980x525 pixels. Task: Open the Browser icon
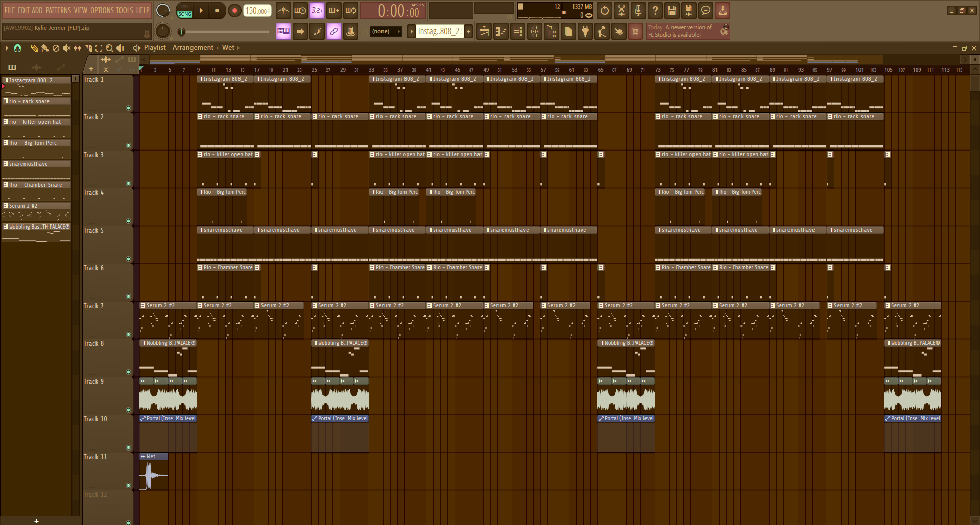552,32
